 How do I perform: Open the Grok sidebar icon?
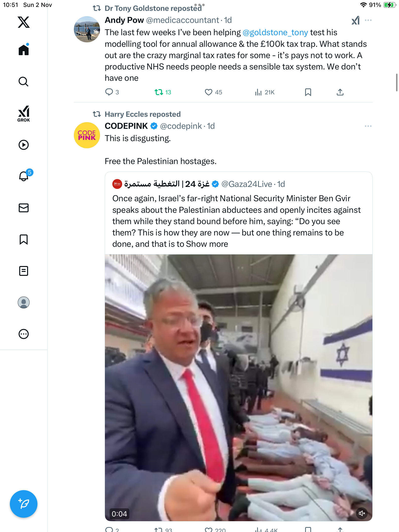pyautogui.click(x=24, y=114)
